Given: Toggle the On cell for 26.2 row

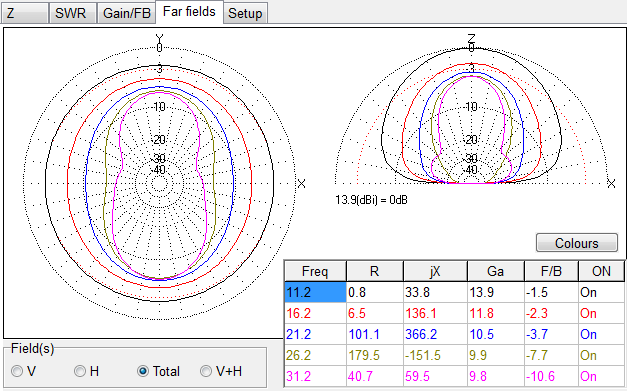Looking at the screenshot, I should point(601,355).
